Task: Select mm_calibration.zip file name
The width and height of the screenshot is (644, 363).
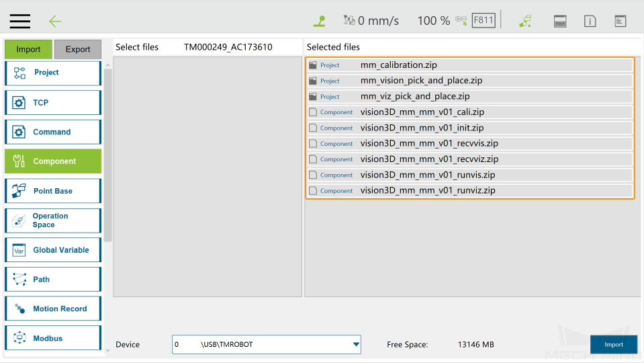Action: 398,65
